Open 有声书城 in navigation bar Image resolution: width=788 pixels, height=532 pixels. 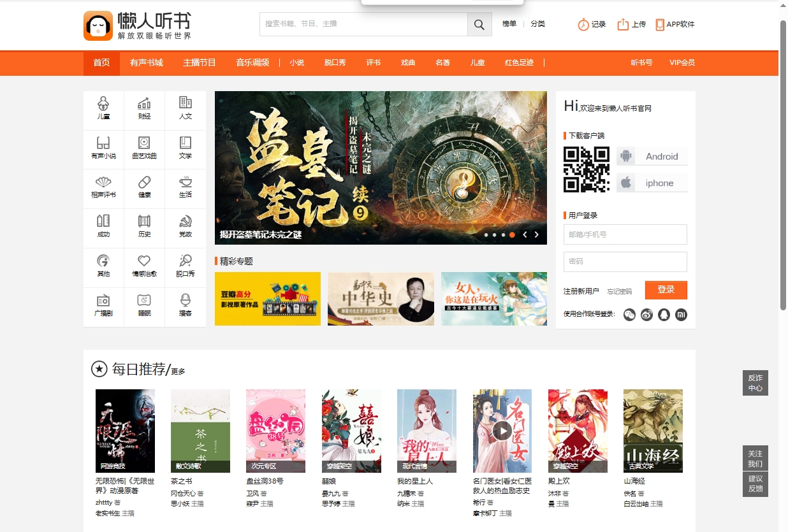(x=147, y=62)
